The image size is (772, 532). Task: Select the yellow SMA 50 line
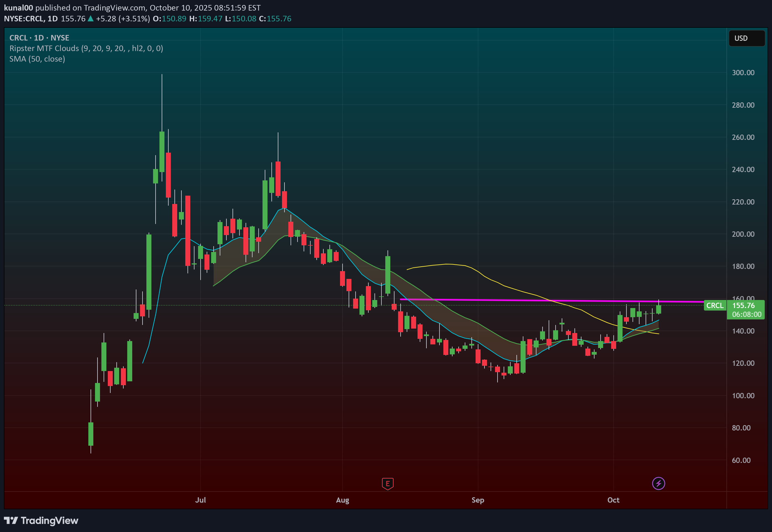click(x=447, y=264)
